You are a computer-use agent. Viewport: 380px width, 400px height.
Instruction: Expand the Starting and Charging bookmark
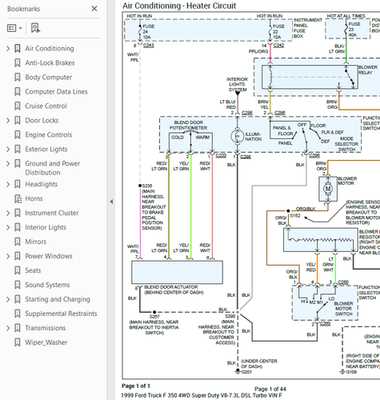8,299
